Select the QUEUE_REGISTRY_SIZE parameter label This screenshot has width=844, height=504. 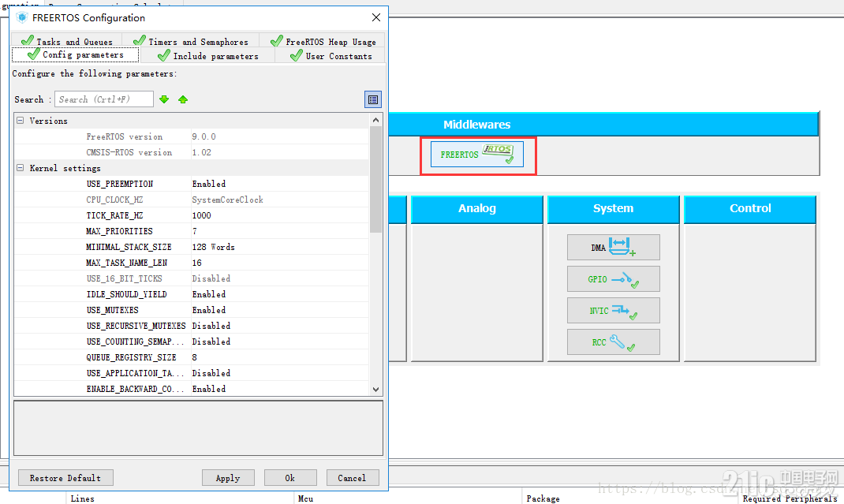pyautogui.click(x=132, y=357)
